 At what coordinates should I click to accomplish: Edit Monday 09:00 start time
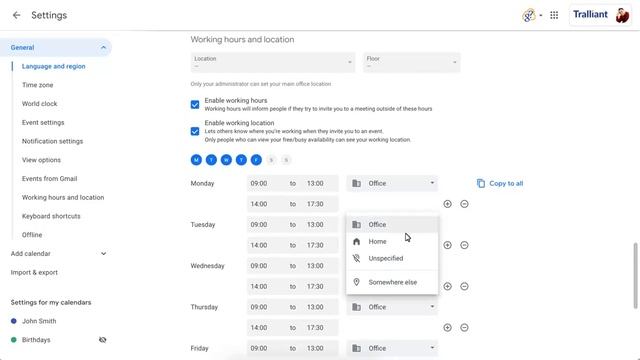(x=259, y=183)
